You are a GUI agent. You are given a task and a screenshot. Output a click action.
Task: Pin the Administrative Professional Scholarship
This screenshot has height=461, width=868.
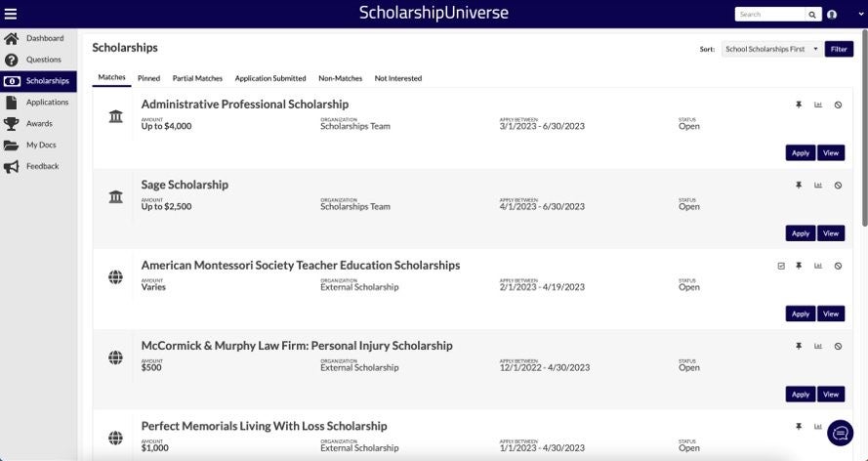pos(799,105)
